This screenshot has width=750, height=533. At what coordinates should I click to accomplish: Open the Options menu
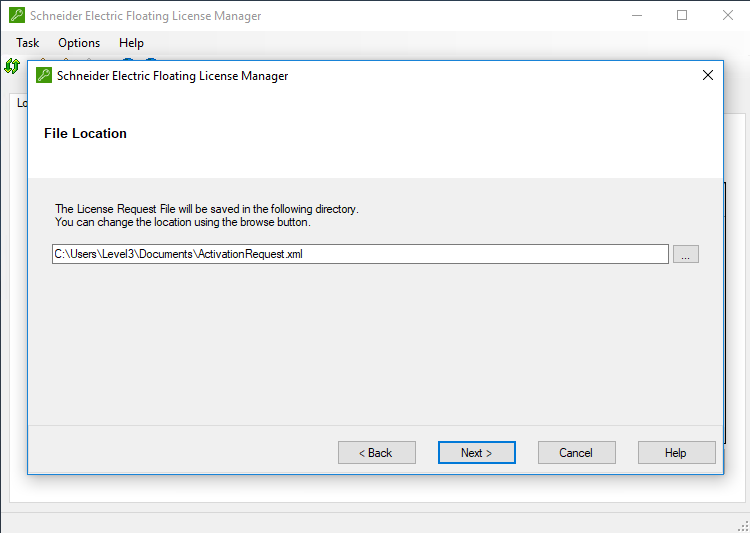coord(79,43)
